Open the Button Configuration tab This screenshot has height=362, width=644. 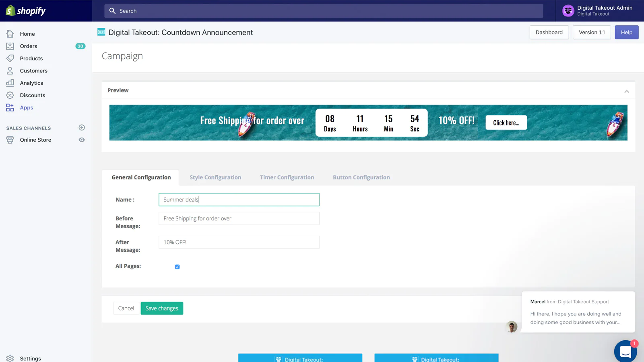pyautogui.click(x=361, y=177)
